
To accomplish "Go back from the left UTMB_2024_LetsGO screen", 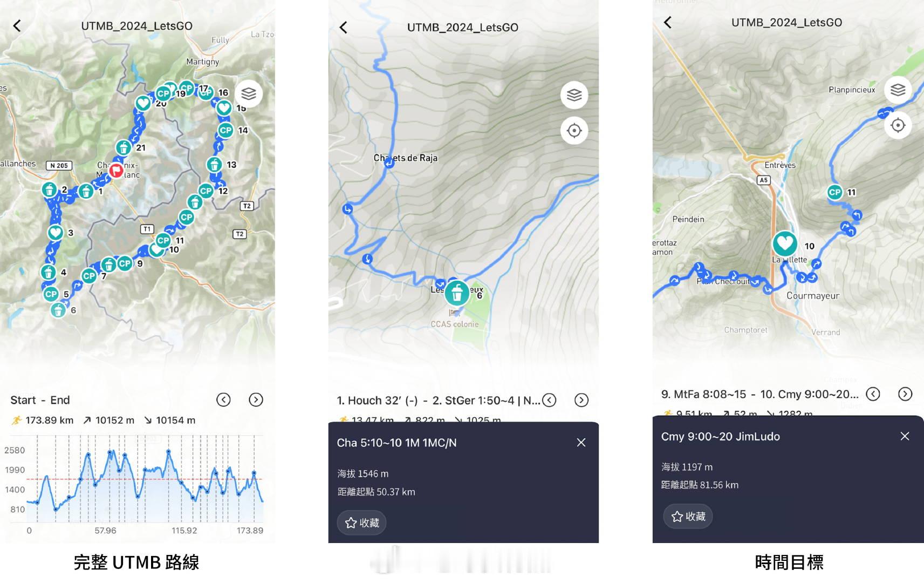I will point(17,26).
